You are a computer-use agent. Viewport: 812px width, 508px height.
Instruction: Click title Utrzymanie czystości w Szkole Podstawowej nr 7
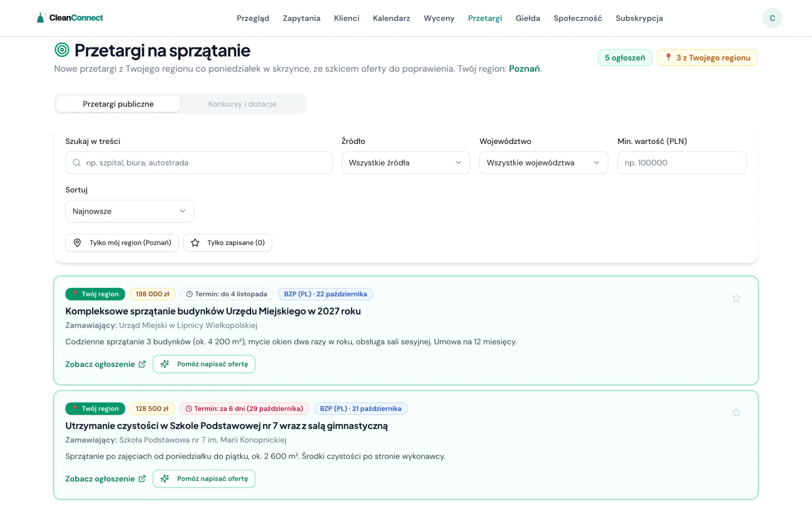tap(226, 426)
